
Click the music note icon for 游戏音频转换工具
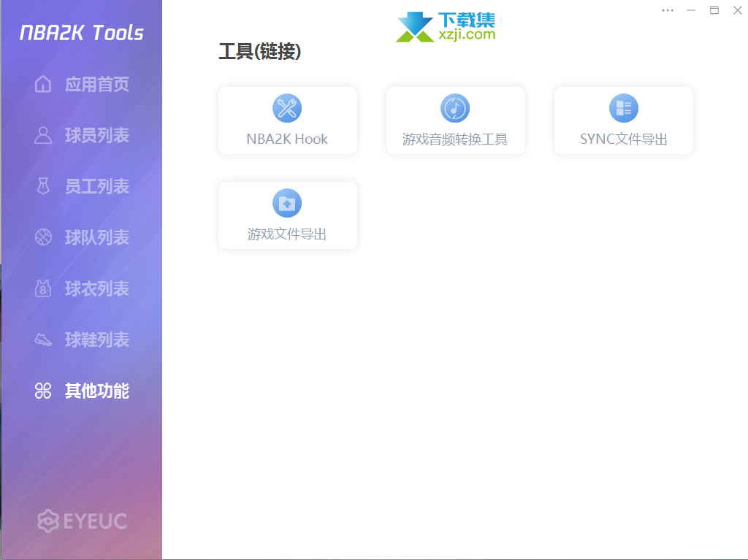click(455, 108)
